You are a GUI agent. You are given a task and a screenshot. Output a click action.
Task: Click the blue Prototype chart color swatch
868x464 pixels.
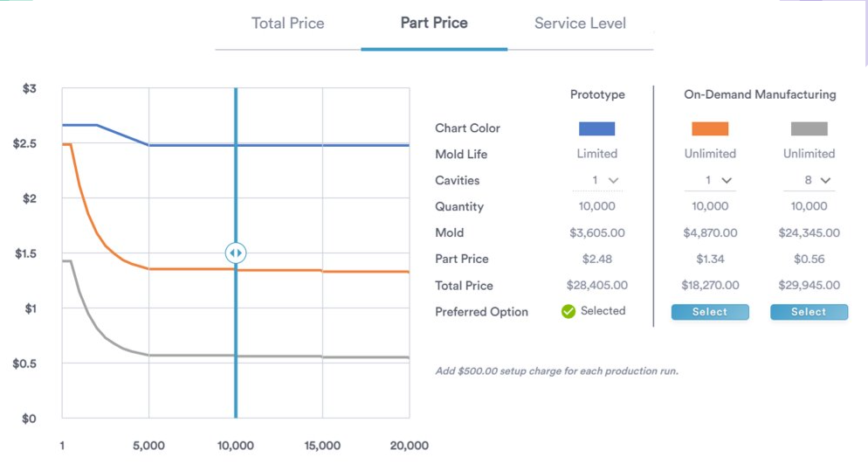click(x=597, y=128)
